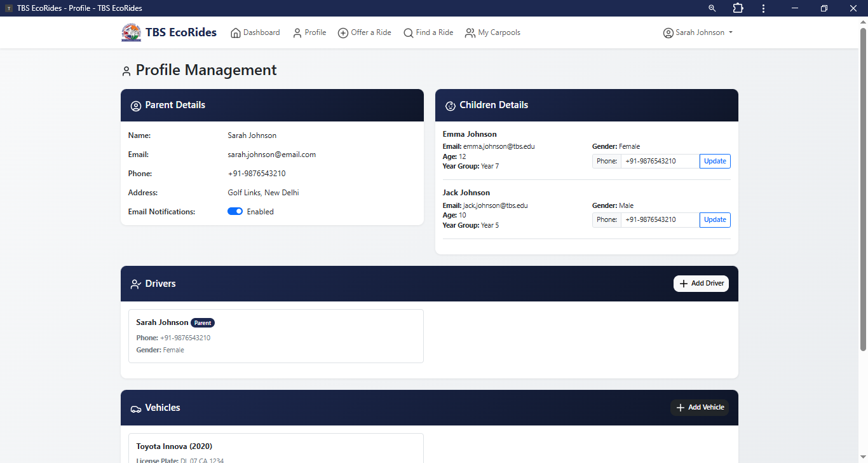The width and height of the screenshot is (868, 463).
Task: Open the Profile nav item
Action: (309, 33)
